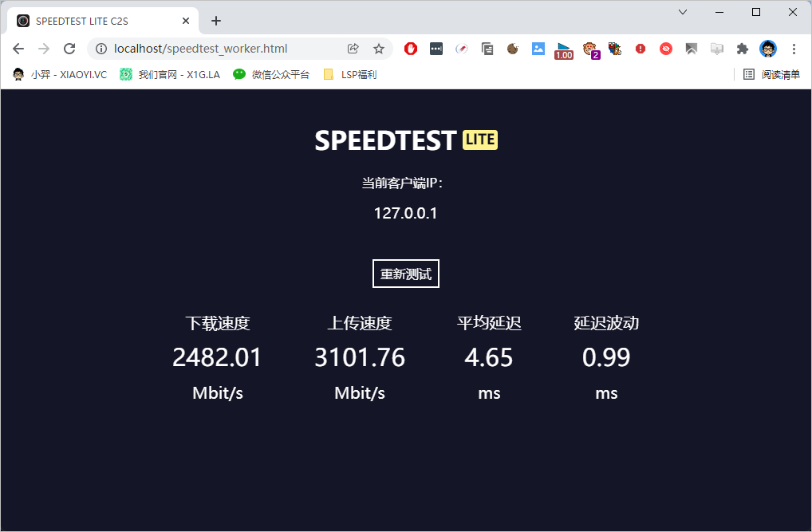The width and height of the screenshot is (812, 532).
Task: Open the 小羿 - XIAOYI.VC bookmark
Action: click(x=60, y=75)
